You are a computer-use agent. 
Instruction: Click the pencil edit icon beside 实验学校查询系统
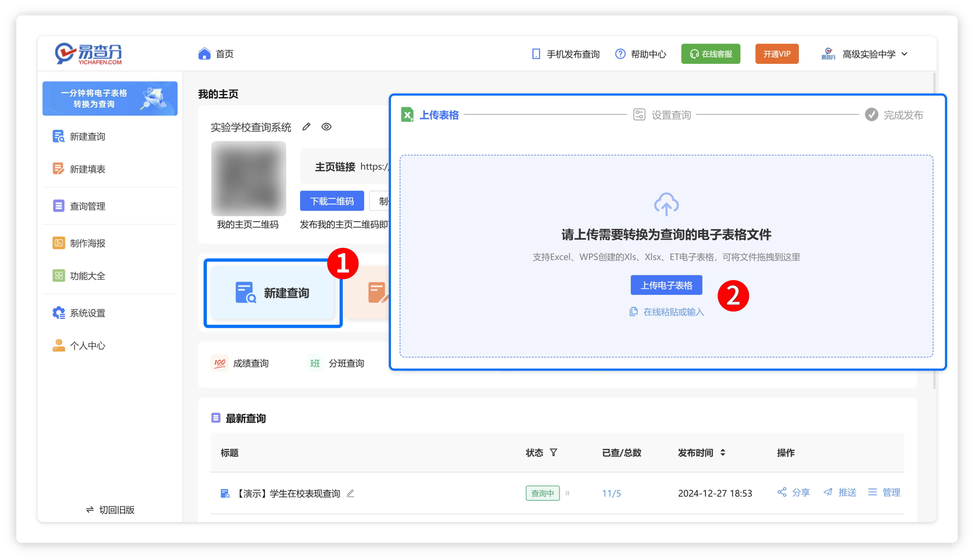coord(306,127)
